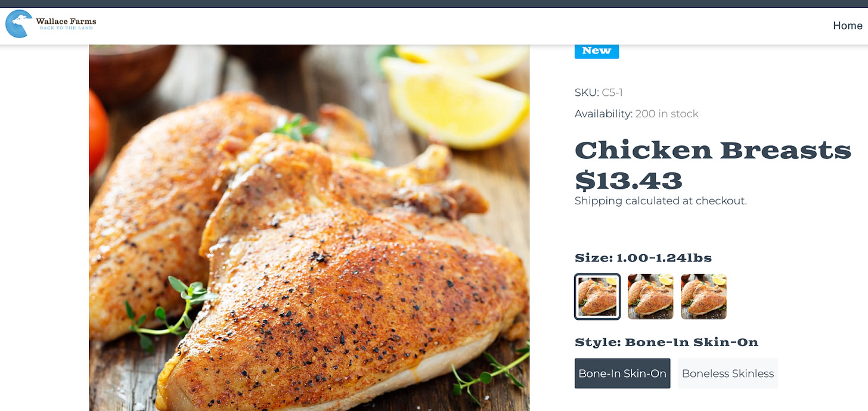868x411 pixels.
Task: Click the dark navy bar above header
Action: point(434,4)
